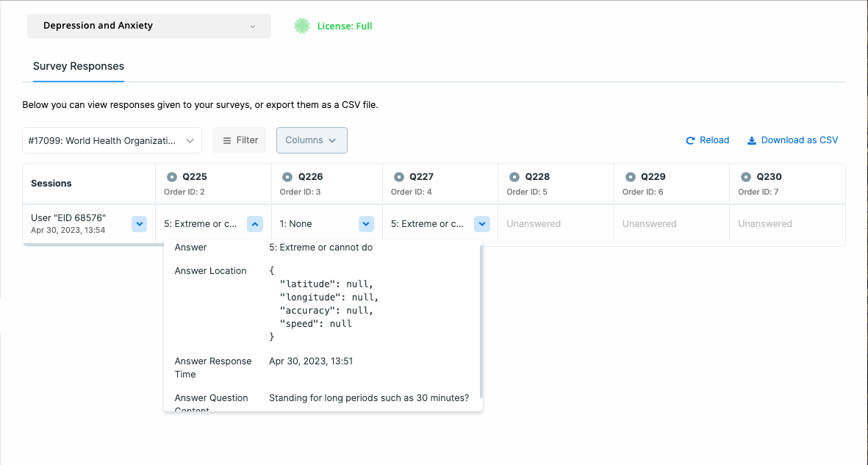Expand the Q226 answer "1: None" details
This screenshot has width=868, height=465.
click(x=367, y=223)
